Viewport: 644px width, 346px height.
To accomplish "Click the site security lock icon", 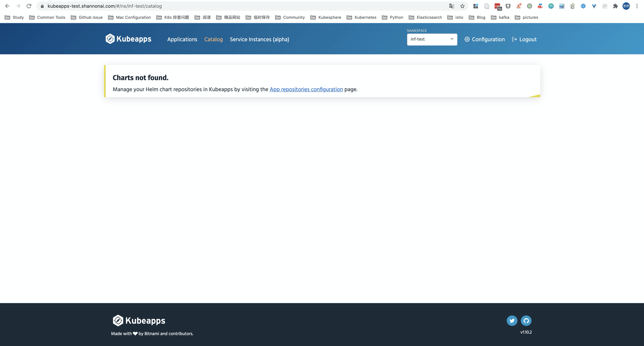I will click(x=42, y=6).
